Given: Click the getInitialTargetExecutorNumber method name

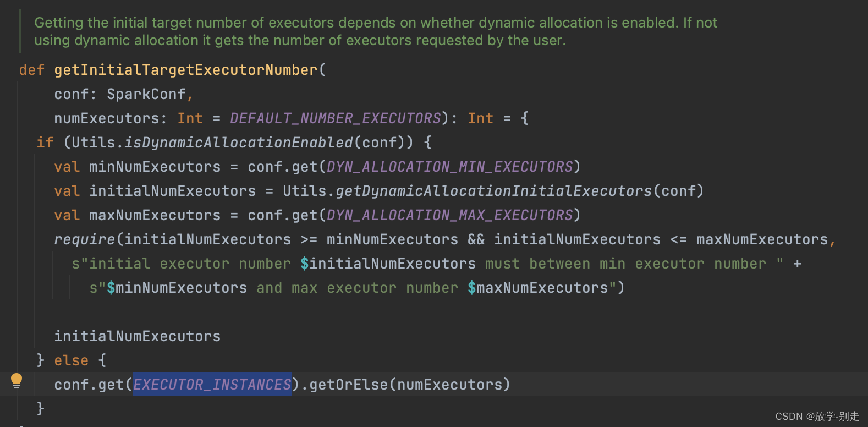Looking at the screenshot, I should click(x=186, y=70).
